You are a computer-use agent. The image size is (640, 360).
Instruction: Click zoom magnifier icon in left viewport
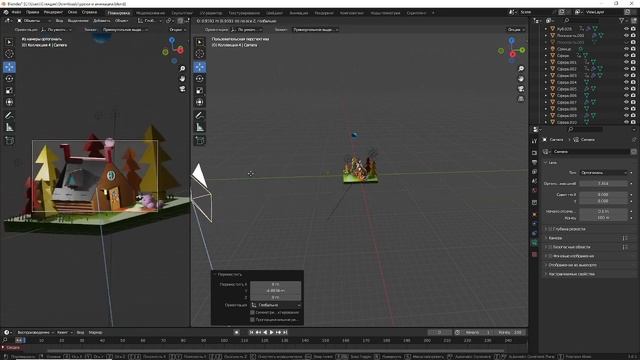(x=182, y=69)
